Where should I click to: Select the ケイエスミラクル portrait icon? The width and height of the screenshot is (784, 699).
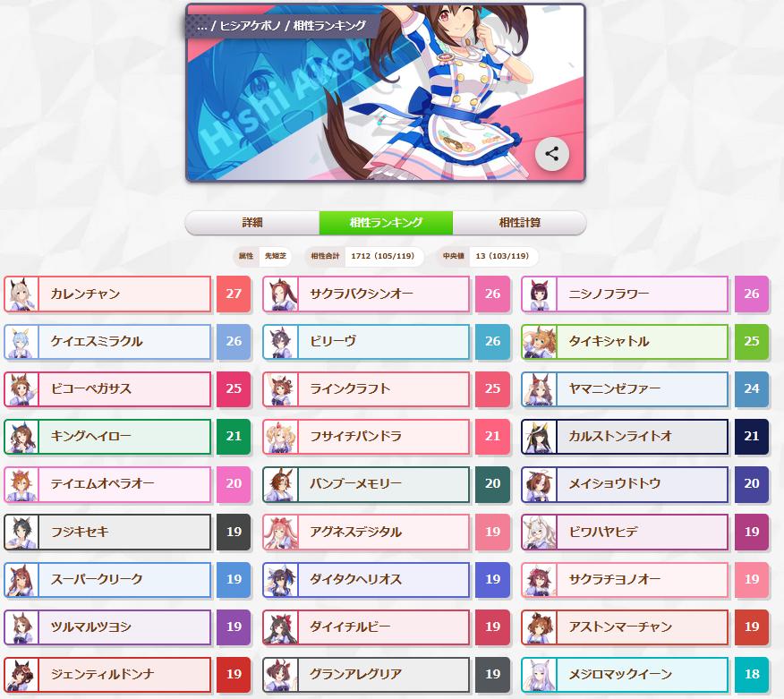21,342
